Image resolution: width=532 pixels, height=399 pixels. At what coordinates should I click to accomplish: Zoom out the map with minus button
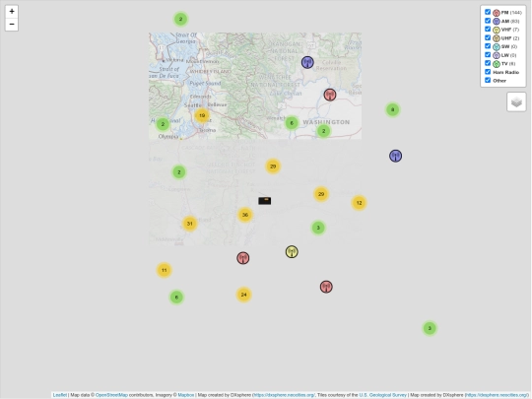[12, 25]
